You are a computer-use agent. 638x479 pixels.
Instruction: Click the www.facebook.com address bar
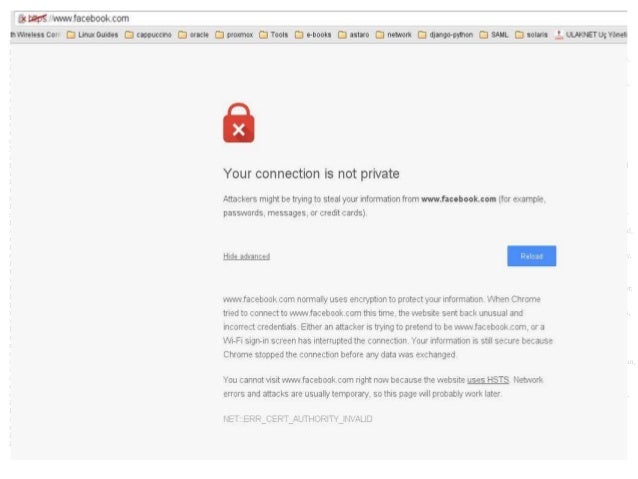click(321, 18)
